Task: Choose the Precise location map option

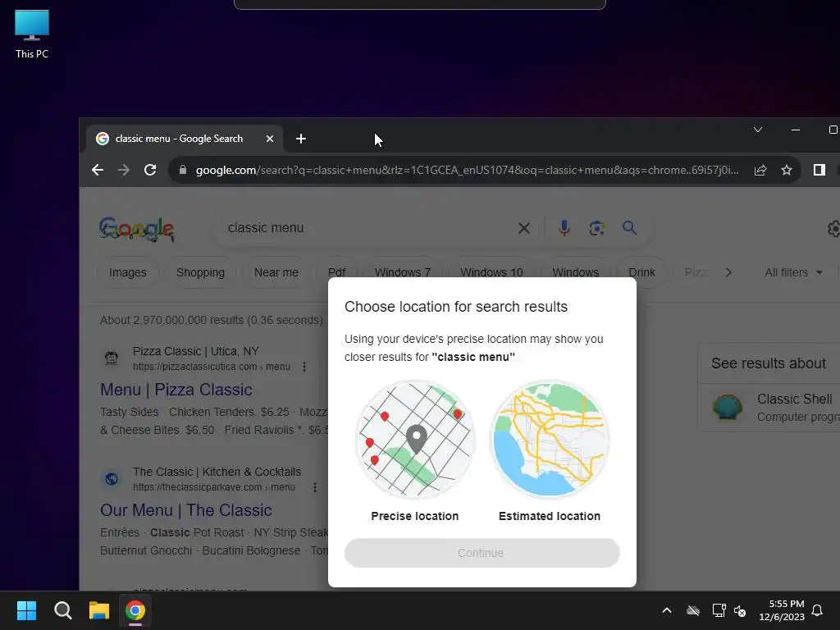Action: coord(415,440)
